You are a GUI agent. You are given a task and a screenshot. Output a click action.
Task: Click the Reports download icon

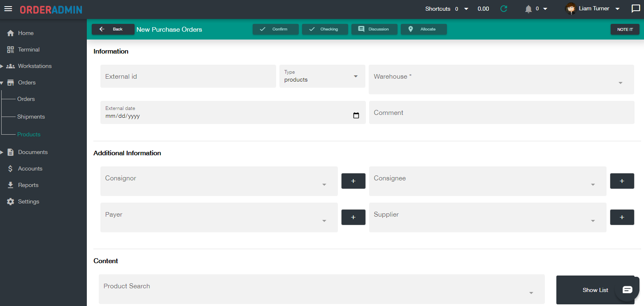coord(11,185)
